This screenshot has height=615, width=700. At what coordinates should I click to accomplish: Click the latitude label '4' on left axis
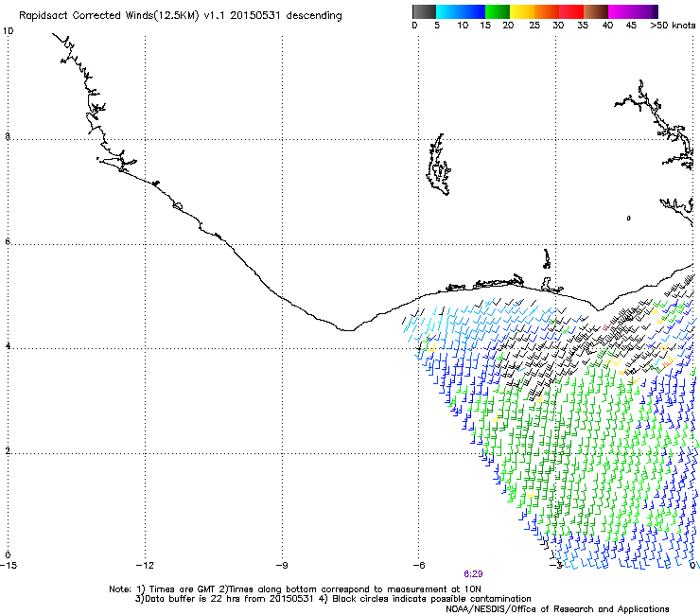[x=8, y=346]
